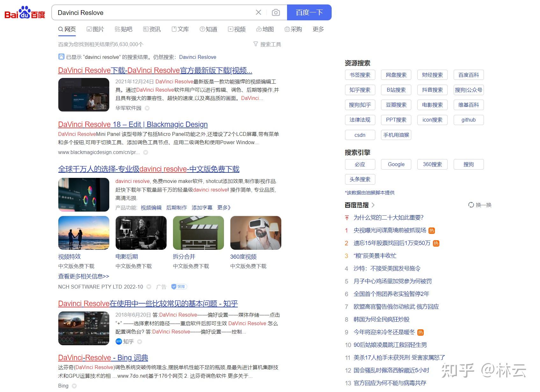Switch search engine to 头条搜索
Image resolution: width=540 pixels, height=392 pixels.
click(360, 179)
